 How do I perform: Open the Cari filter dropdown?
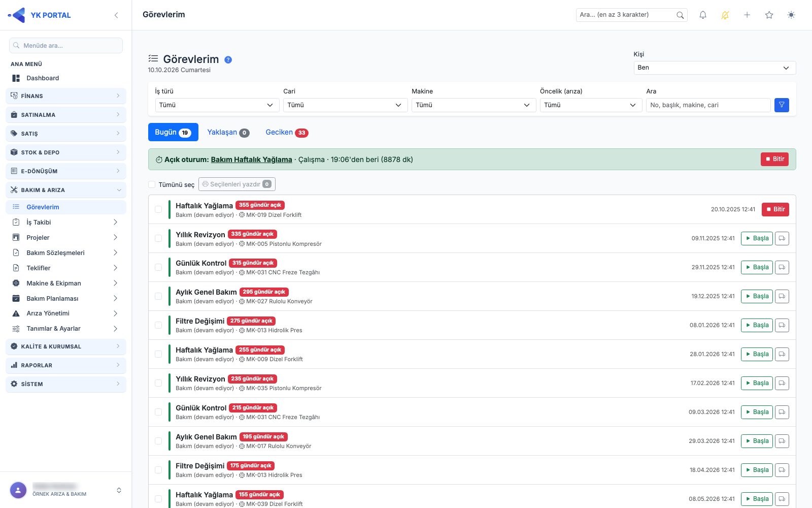(345, 105)
